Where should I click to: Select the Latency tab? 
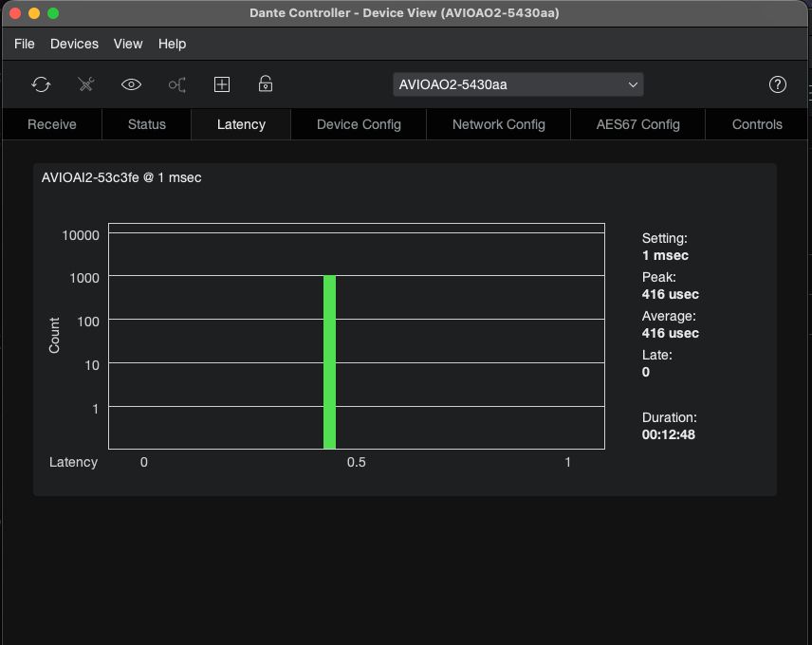(x=241, y=124)
